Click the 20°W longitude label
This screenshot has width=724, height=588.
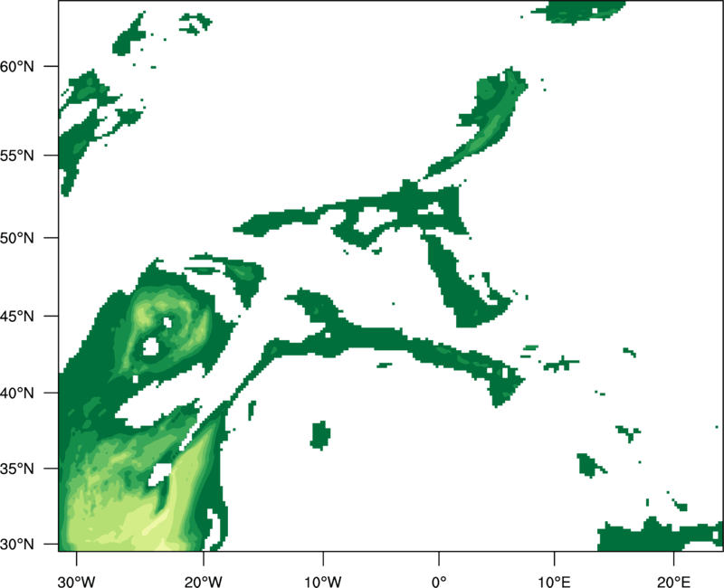coord(203,582)
